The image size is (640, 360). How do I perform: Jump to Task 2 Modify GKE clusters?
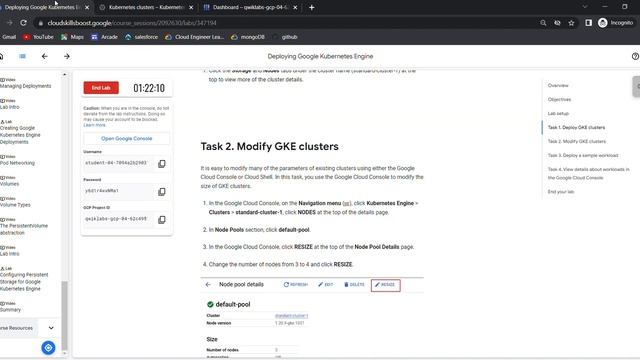coord(577,141)
